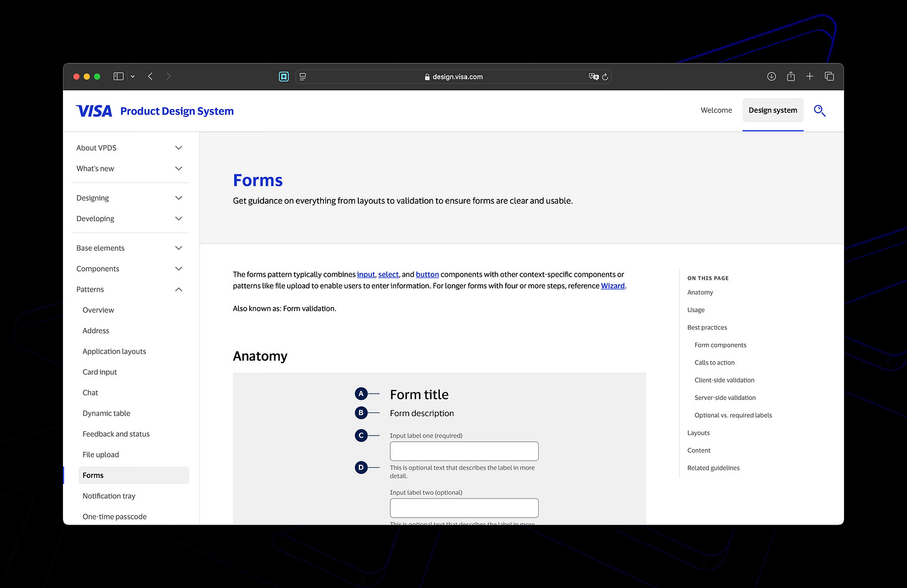
Task: Jump to Calls to action subsection
Action: (x=715, y=363)
